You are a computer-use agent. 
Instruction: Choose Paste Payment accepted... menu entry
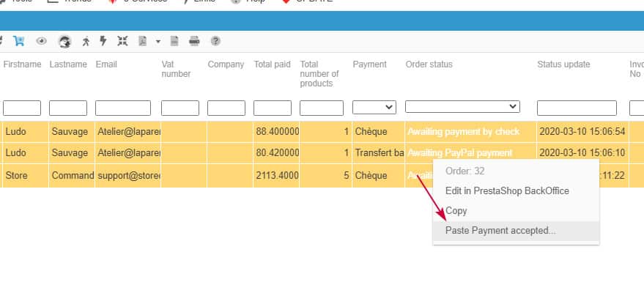[x=517, y=231]
